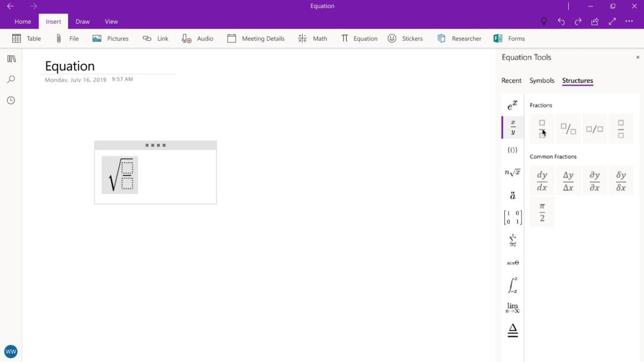Open the Accent structures category
Image resolution: width=644 pixels, height=362 pixels.
point(512,195)
